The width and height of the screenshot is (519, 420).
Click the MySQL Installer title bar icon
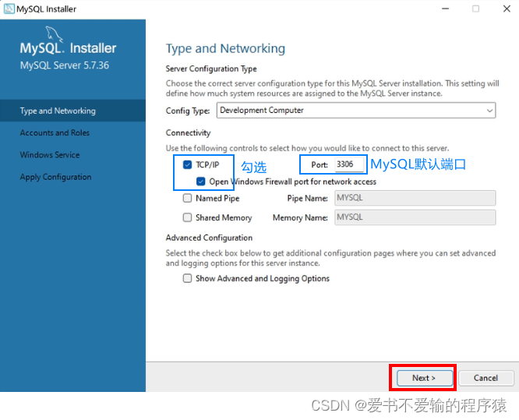(x=9, y=9)
